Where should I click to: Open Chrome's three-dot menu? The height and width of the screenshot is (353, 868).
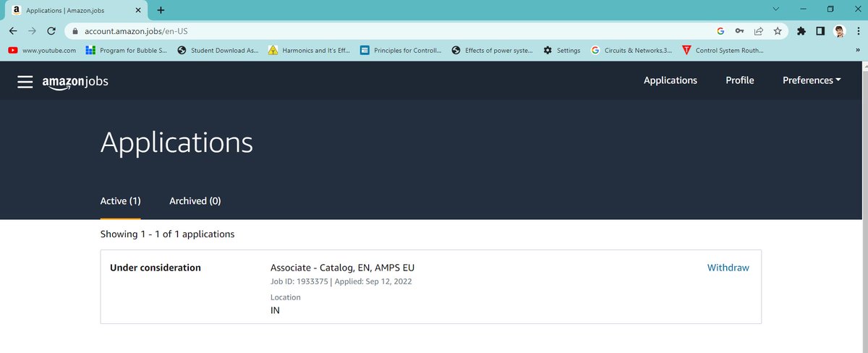point(858,31)
